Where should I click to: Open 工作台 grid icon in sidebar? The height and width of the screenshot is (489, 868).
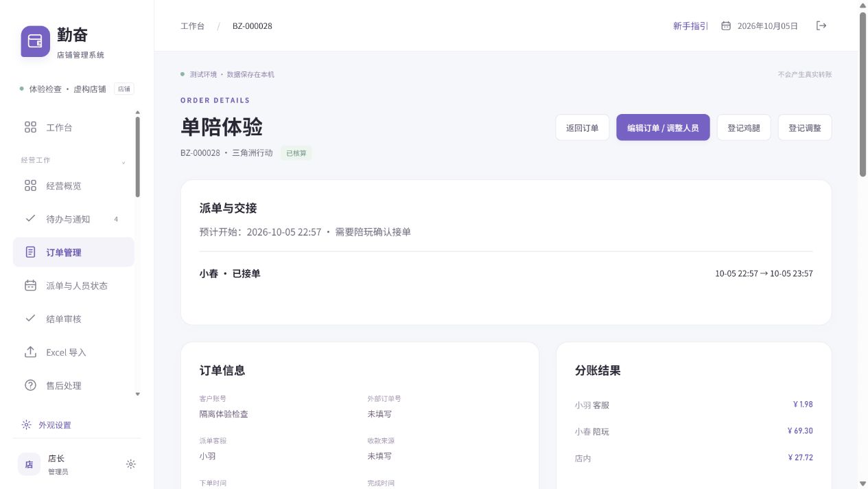[30, 127]
